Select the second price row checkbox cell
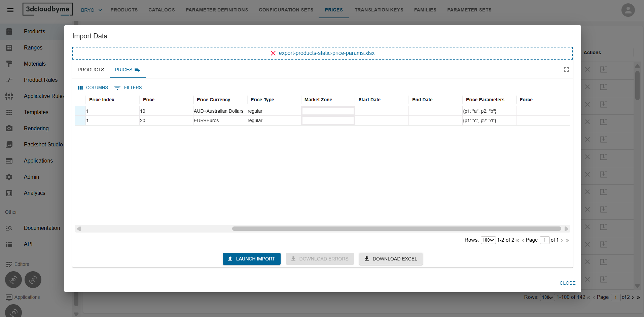644x317 pixels. click(x=80, y=120)
